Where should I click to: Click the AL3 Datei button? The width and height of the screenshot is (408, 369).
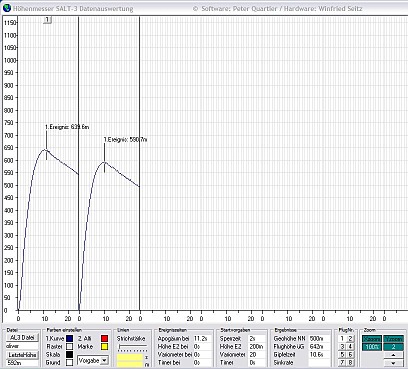22,338
